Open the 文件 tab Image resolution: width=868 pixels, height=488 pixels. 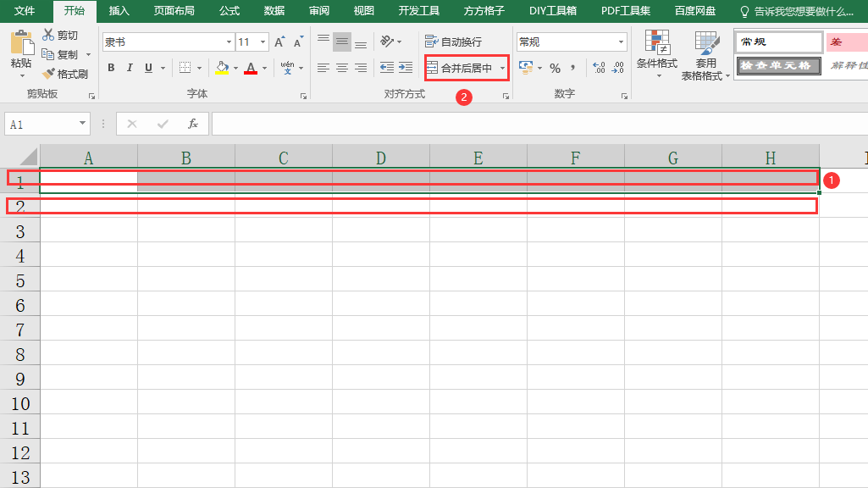click(25, 10)
